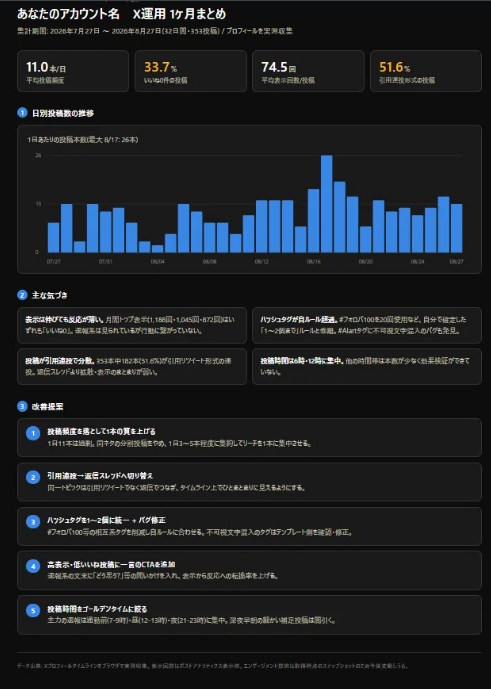Click the 投稿時間をゴールデンタイムに絞る title
This screenshot has width=491, height=689.
coord(97,609)
